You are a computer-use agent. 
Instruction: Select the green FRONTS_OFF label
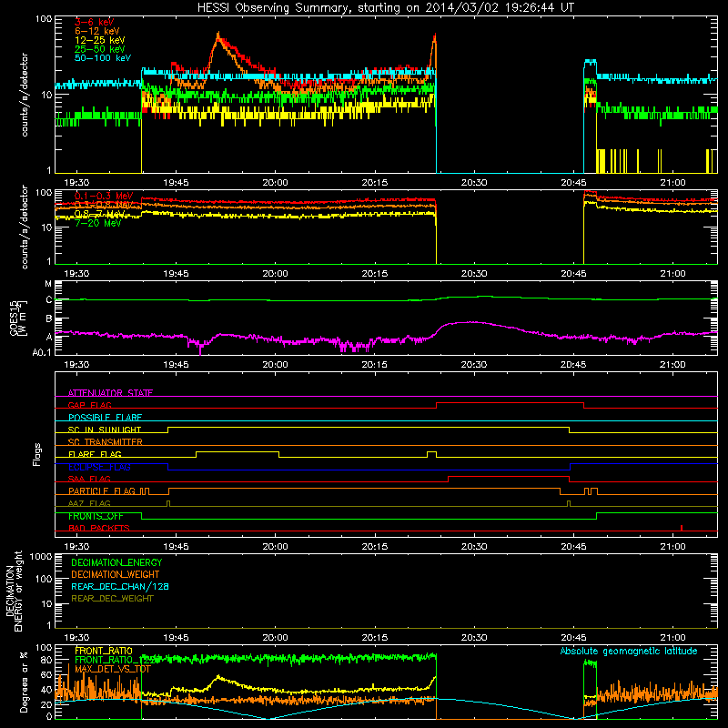pyautogui.click(x=96, y=516)
